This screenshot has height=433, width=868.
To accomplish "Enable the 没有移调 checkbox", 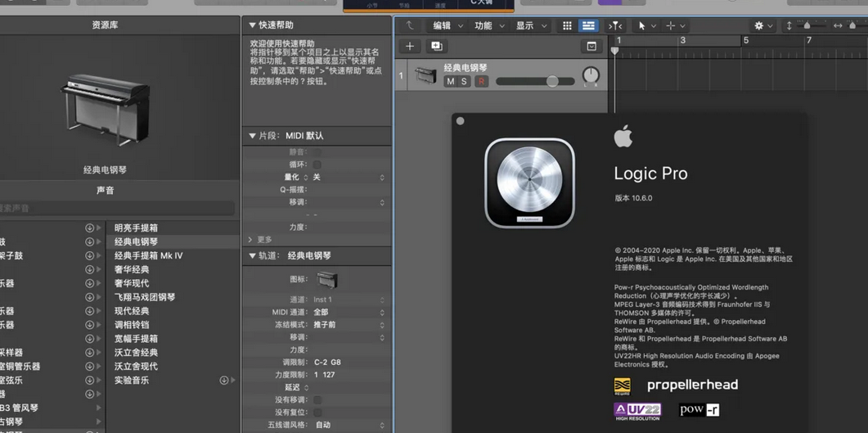I will 317,399.
